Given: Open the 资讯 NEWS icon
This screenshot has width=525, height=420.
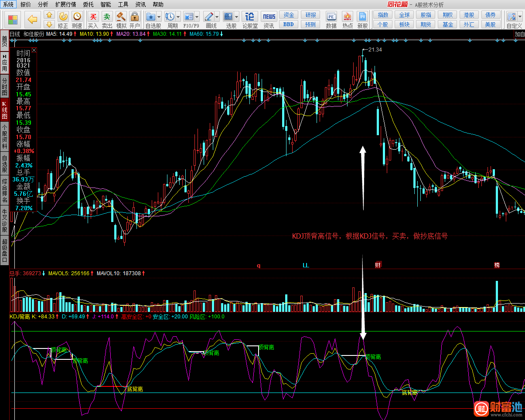Looking at the screenshot, I should pyautogui.click(x=269, y=17).
